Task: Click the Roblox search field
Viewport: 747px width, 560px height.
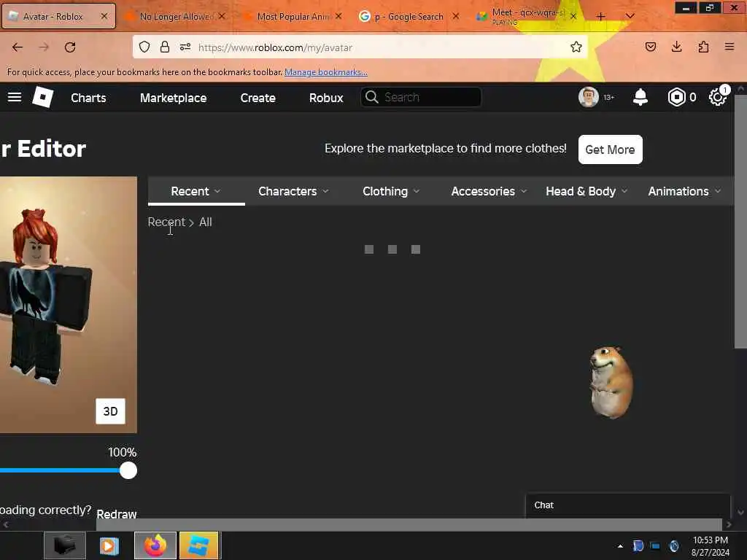Action: click(x=421, y=97)
